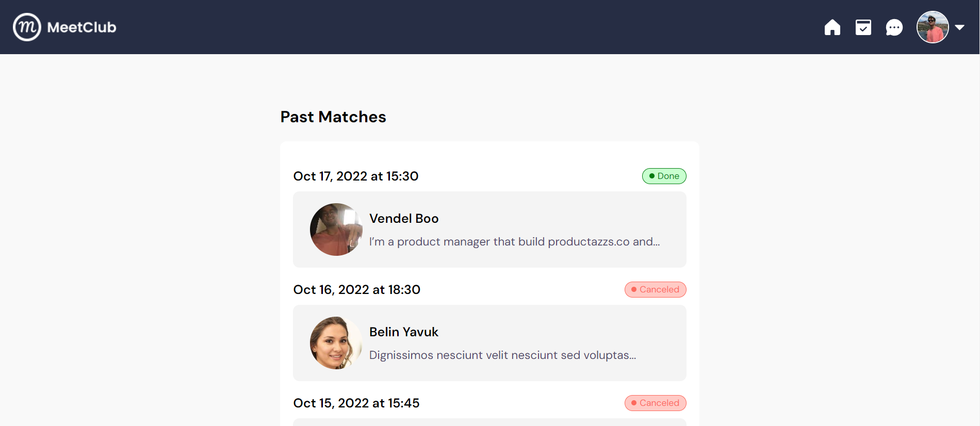Screen dimensions: 980x426
Task: Click Belin Yavuk's Dignissimos description text
Action: click(x=503, y=355)
